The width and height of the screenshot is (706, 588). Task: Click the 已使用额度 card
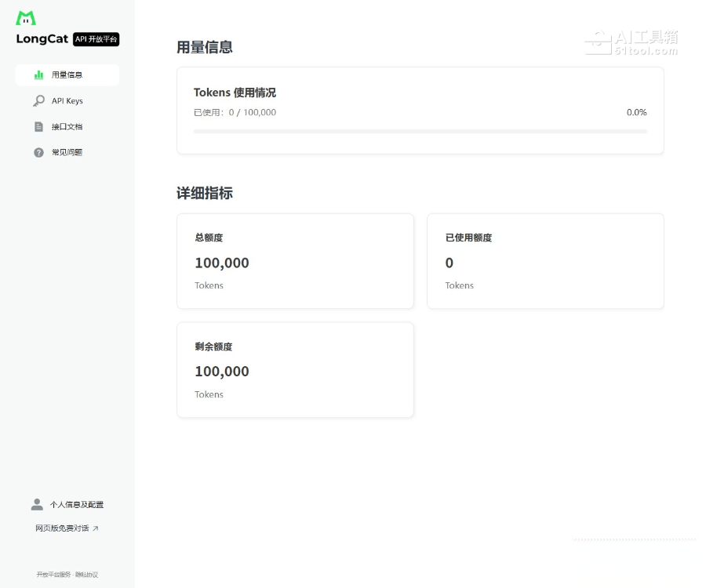[x=545, y=261]
